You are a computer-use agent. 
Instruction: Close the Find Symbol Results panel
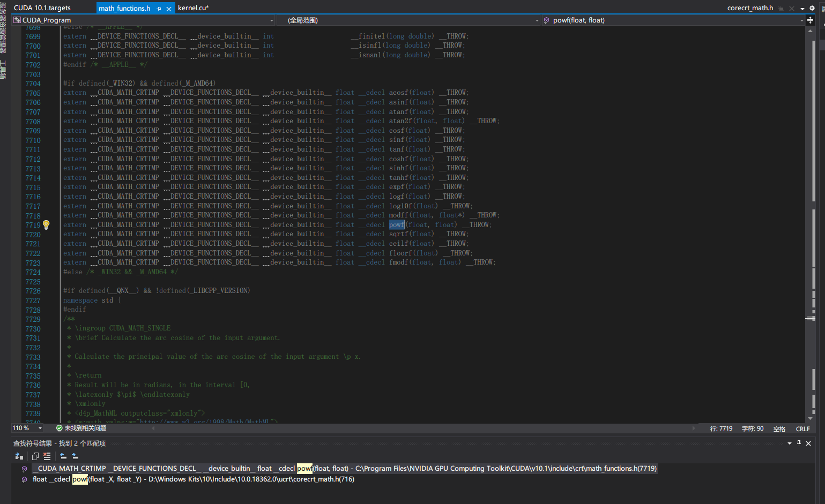(x=808, y=443)
